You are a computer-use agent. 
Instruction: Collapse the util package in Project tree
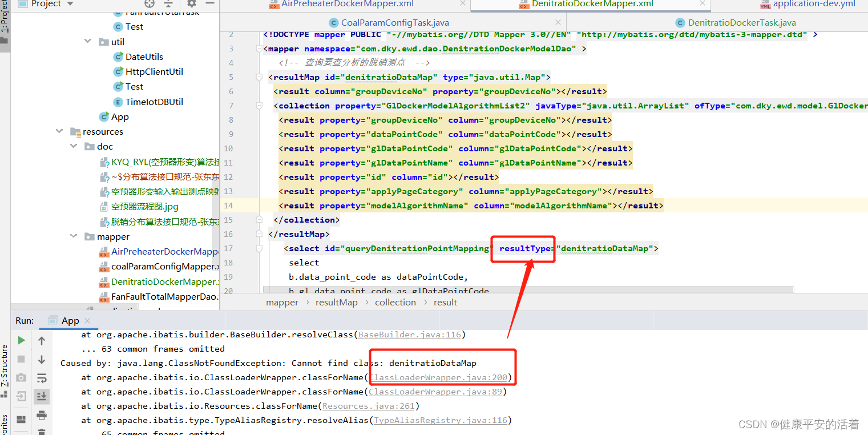pyautogui.click(x=87, y=41)
